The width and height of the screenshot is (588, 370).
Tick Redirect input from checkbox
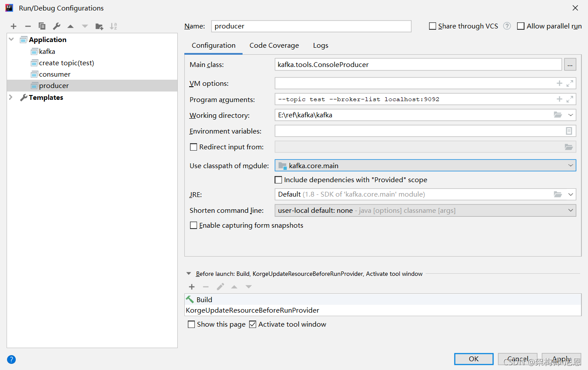coord(193,147)
